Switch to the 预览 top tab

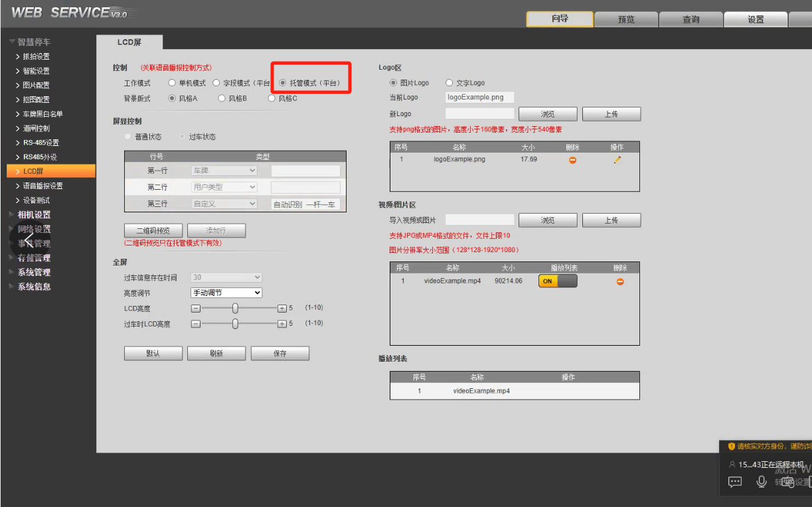[x=626, y=19]
